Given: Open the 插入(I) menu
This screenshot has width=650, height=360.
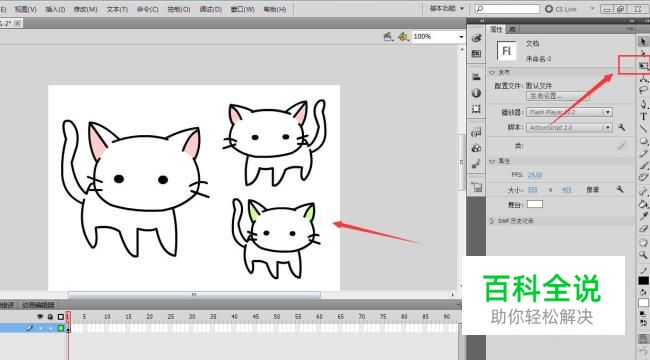Looking at the screenshot, I should click(55, 9).
